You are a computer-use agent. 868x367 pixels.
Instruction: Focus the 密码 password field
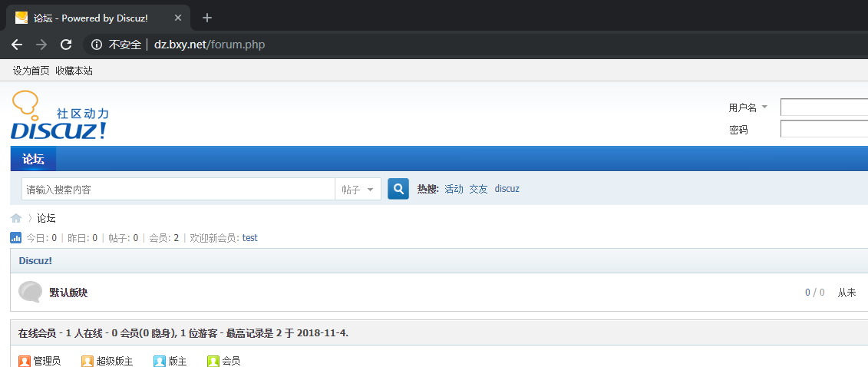(x=824, y=129)
